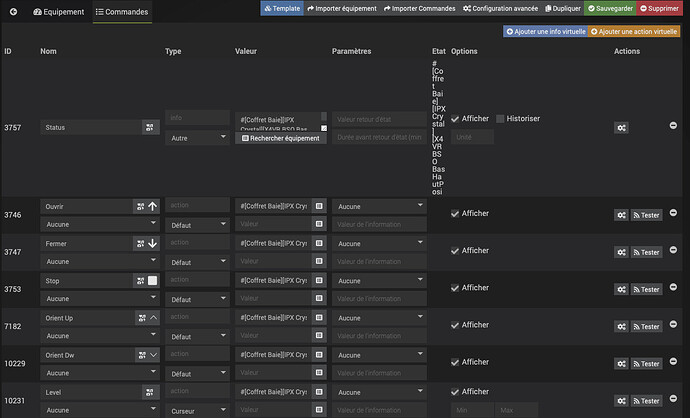Toggle Afficher checkbox for Stop row

(x=455, y=288)
